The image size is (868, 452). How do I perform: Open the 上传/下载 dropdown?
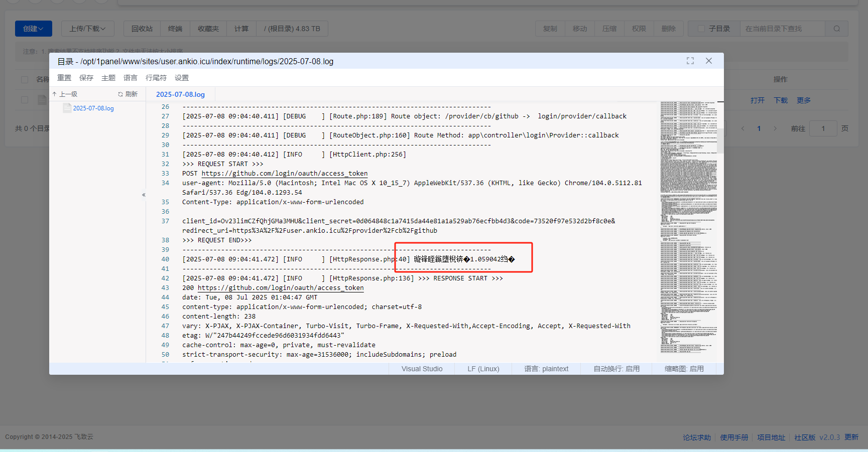click(88, 29)
